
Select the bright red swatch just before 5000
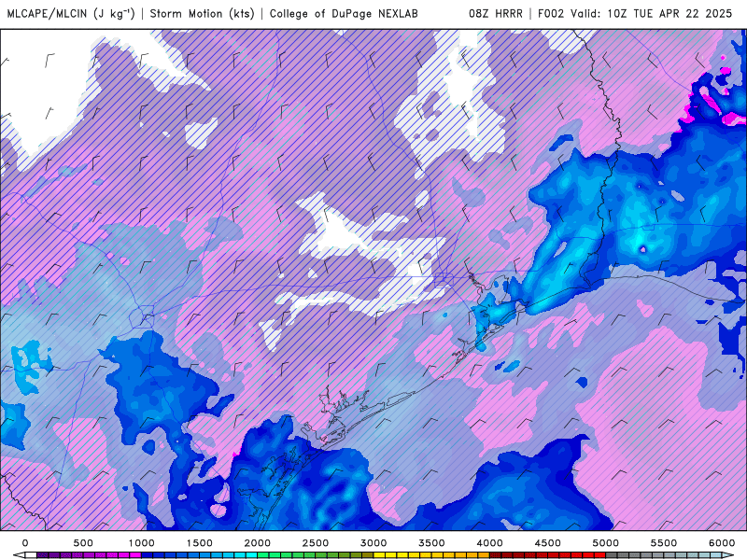click(x=599, y=555)
